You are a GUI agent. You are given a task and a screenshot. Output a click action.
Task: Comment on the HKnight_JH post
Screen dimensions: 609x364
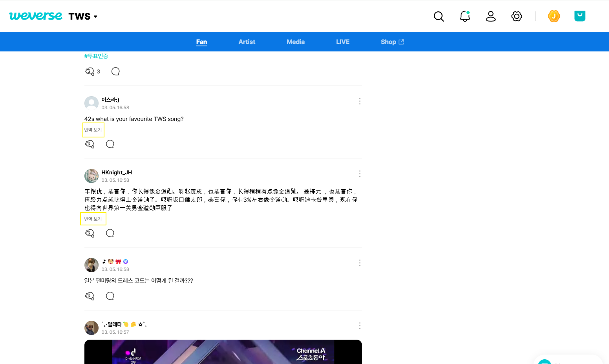pos(110,233)
